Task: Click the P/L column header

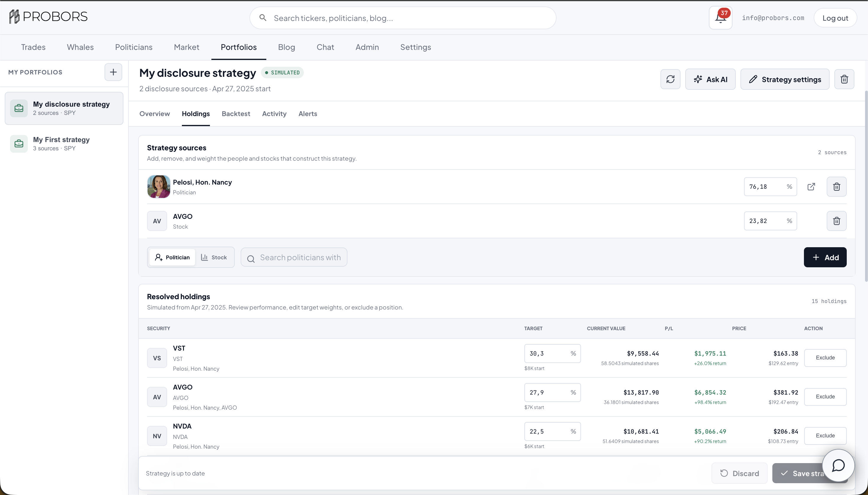Action: [x=669, y=329]
